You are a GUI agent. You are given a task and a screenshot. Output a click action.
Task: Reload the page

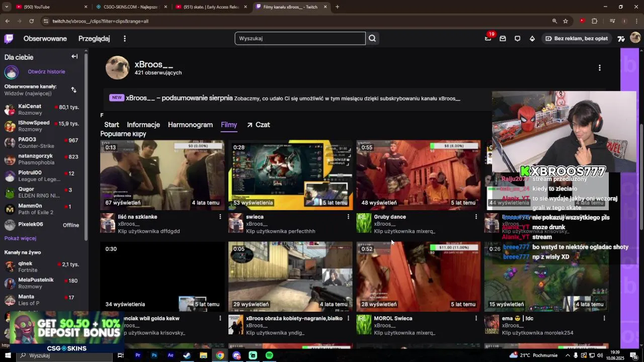[31, 21]
